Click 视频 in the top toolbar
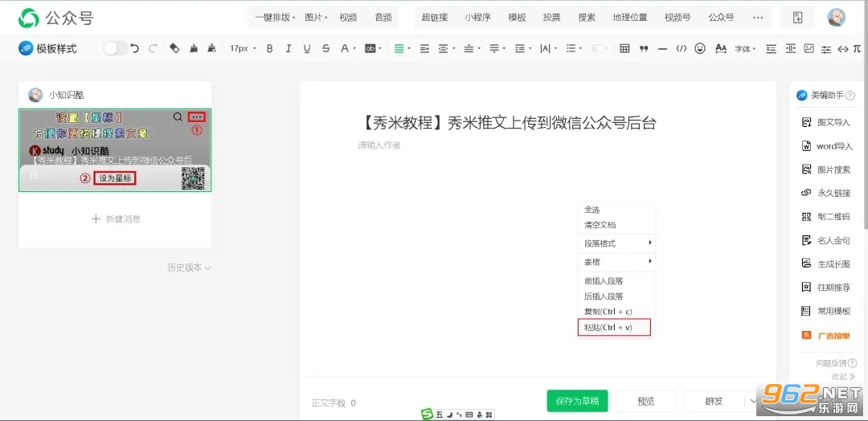The image size is (868, 421). 348,18
